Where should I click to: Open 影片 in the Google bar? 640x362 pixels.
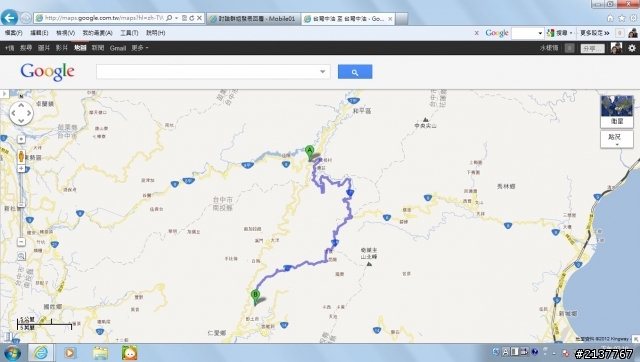point(62,48)
